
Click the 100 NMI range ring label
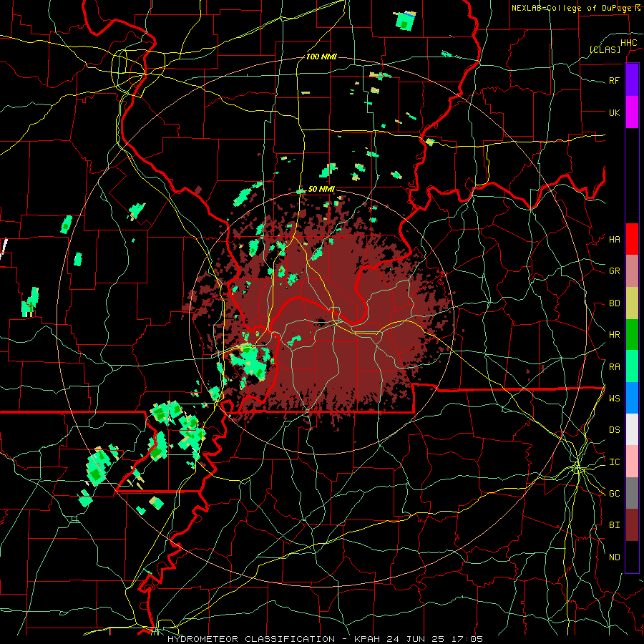[321, 57]
